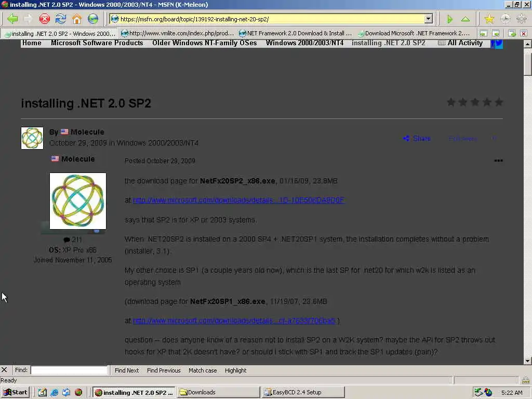Switch to Downloads taskbar window
This screenshot has width=532, height=399.
click(218, 392)
